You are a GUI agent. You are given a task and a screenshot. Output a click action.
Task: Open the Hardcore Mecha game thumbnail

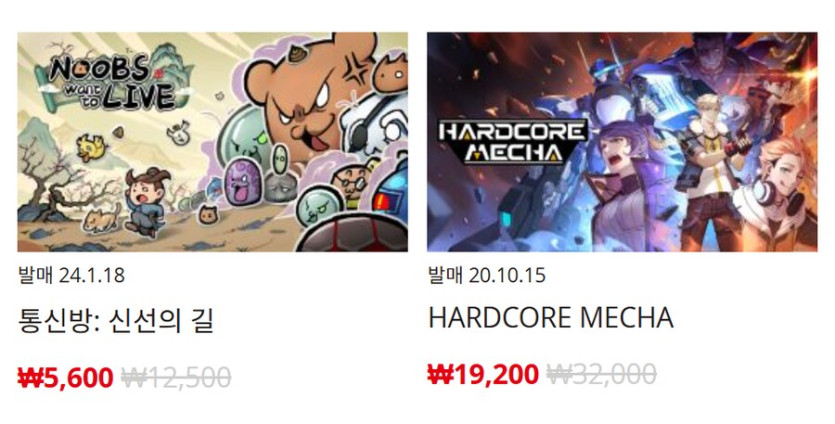tap(622, 142)
